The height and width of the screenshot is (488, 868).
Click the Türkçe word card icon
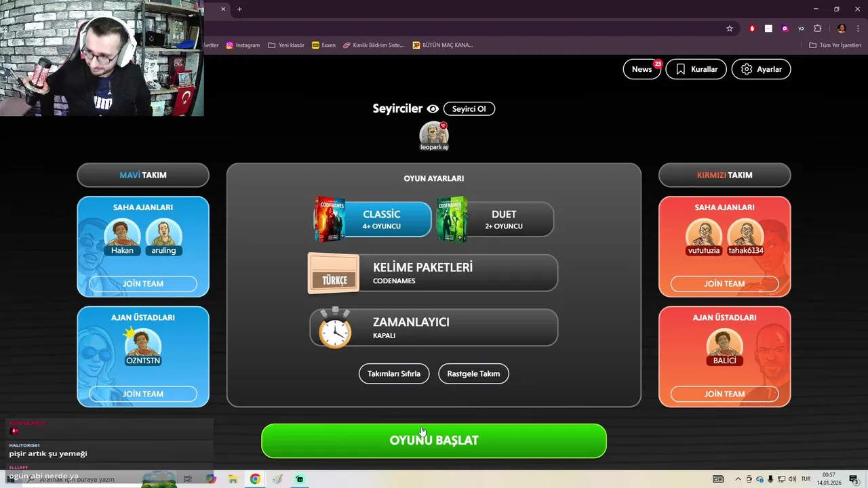[x=334, y=273]
